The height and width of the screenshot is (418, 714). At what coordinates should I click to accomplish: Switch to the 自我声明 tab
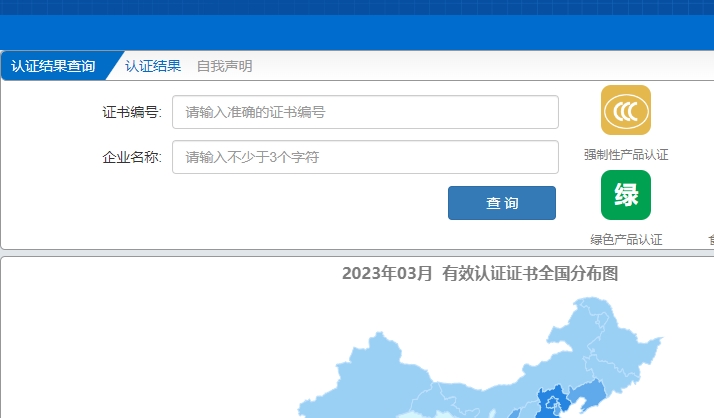pyautogui.click(x=224, y=66)
